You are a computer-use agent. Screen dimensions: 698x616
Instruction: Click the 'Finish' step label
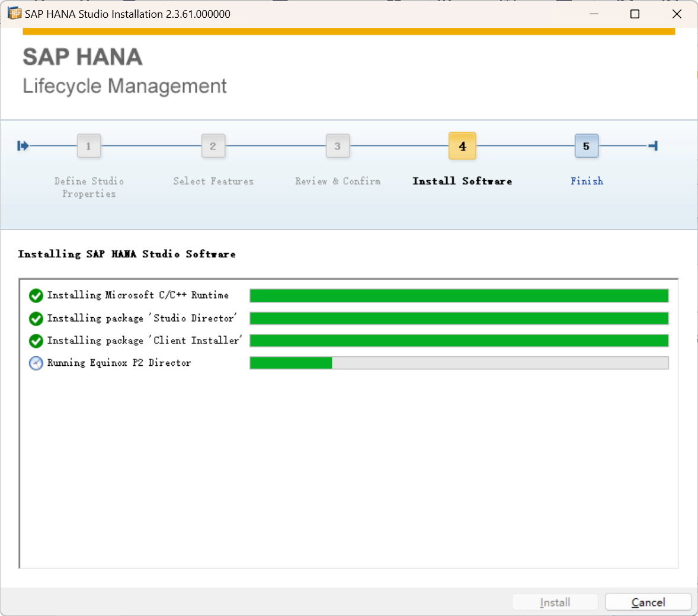pos(587,181)
